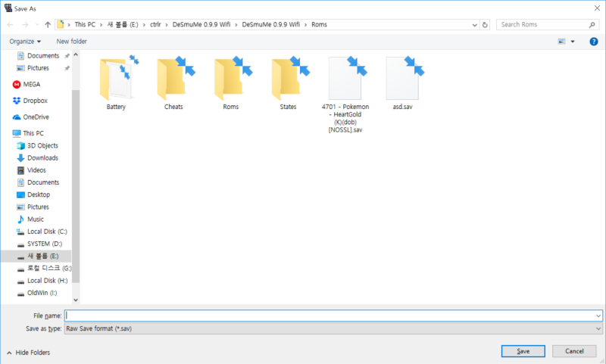This screenshot has width=606, height=364.
Task: Open Downloads in sidebar
Action: coord(37,158)
